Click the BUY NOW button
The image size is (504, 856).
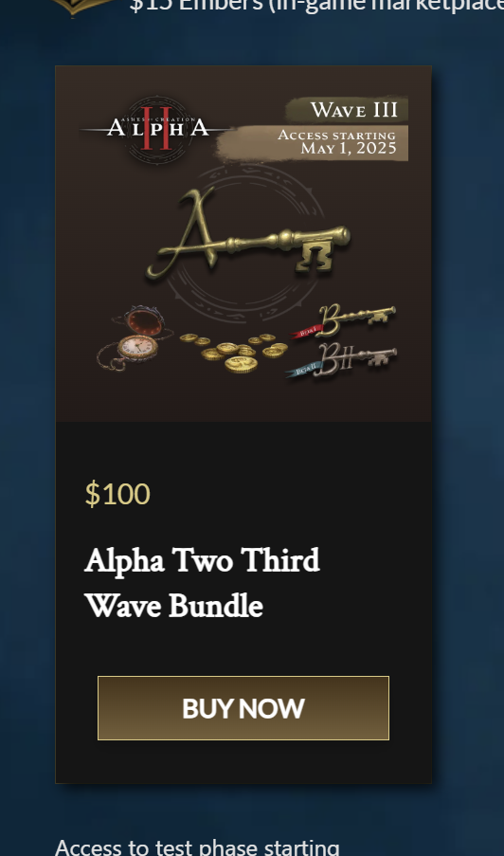(243, 708)
